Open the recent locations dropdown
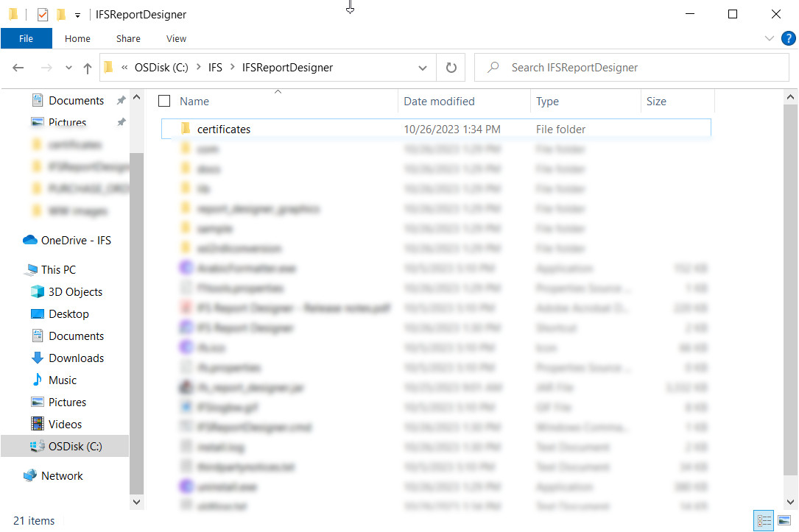This screenshot has height=532, width=799. (x=68, y=68)
